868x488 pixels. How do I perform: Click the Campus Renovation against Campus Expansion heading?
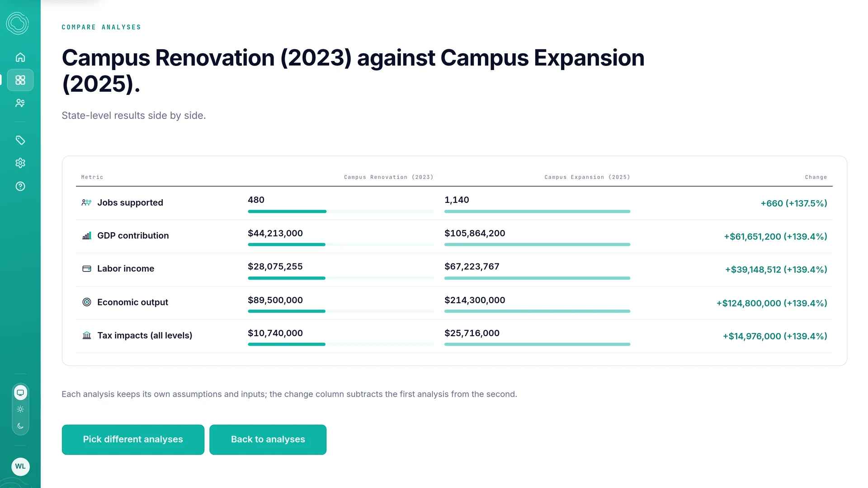[x=353, y=71]
